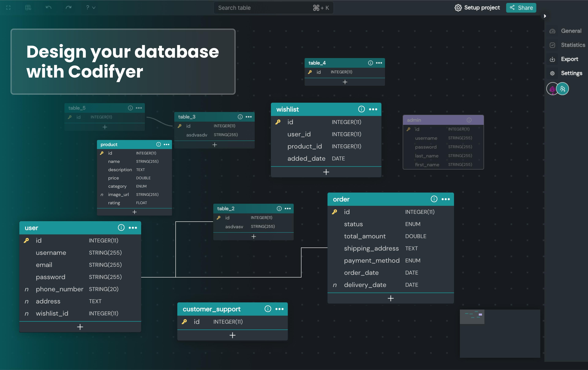Open the table_2 more options menu
588x370 pixels.
tap(288, 208)
